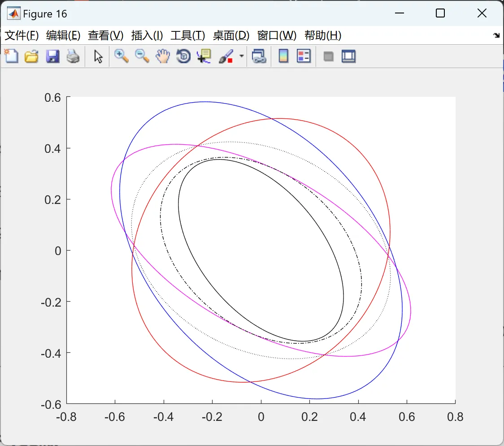Open the 编辑(E) menu

63,35
